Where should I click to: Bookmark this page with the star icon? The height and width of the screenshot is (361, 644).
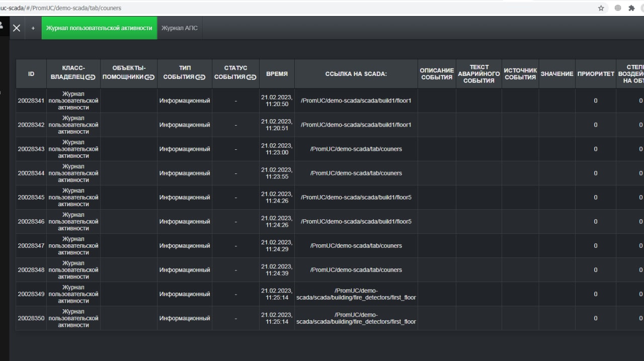click(x=601, y=8)
